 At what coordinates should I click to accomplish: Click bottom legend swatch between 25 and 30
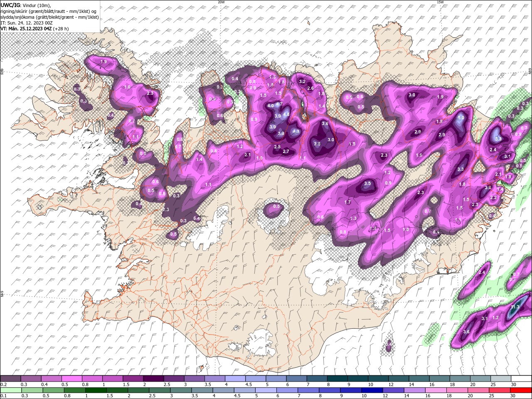point(500,390)
